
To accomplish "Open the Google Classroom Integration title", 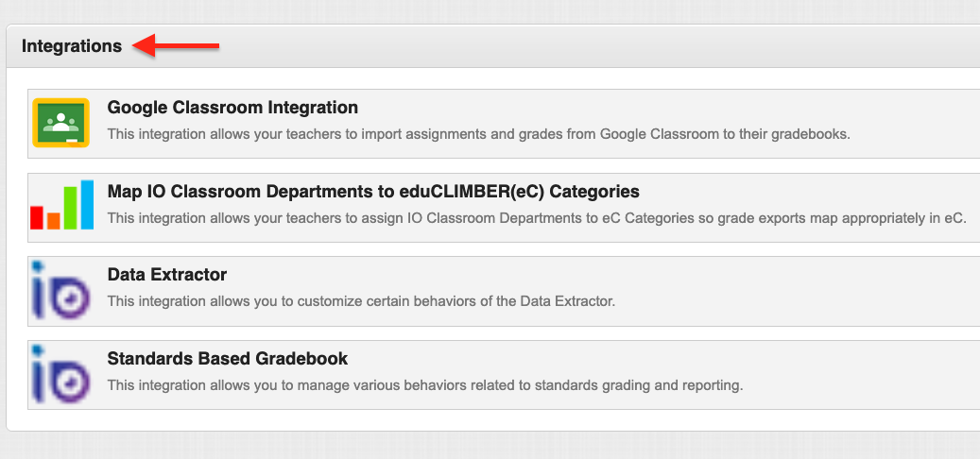I will [232, 108].
